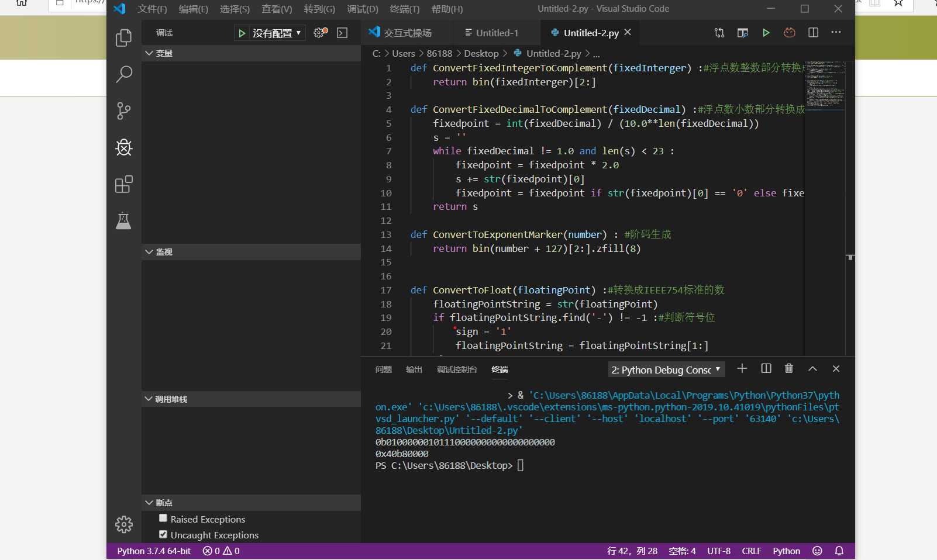Screen dimensions: 937x560
Task: Click the orange Kite icon in editor toolbar
Action: 790,33
